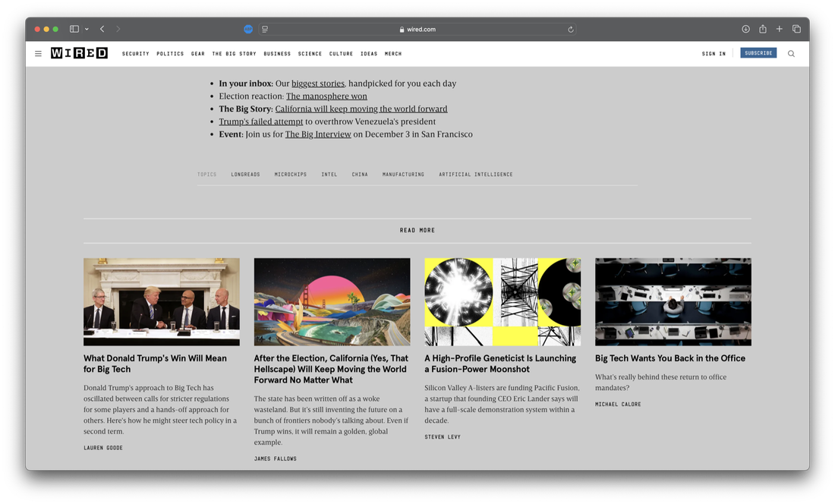Image resolution: width=835 pixels, height=504 pixels.
Task: Select the Intel topic tag
Action: [x=329, y=175]
